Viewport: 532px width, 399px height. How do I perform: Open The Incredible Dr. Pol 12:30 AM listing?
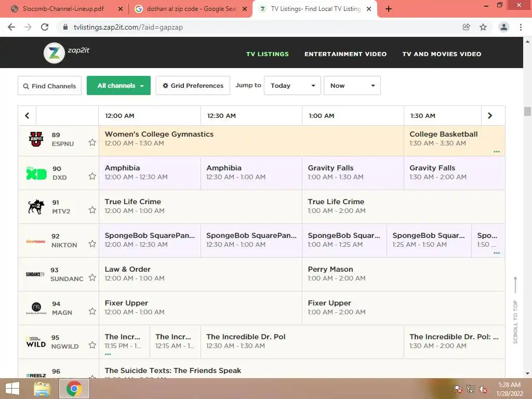coord(302,342)
